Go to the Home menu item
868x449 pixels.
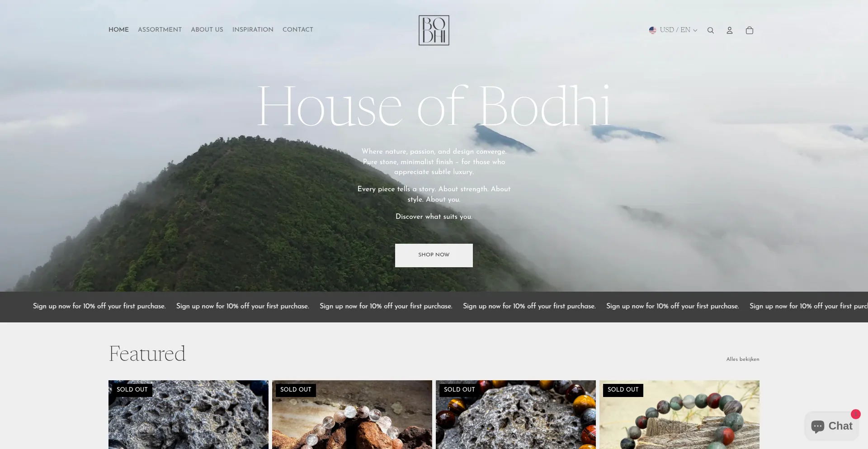(118, 29)
